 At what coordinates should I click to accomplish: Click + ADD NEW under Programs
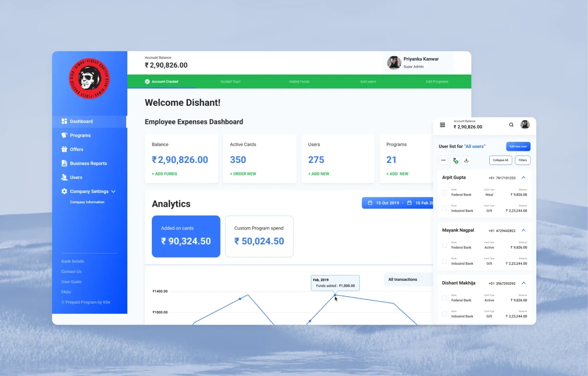coord(398,174)
